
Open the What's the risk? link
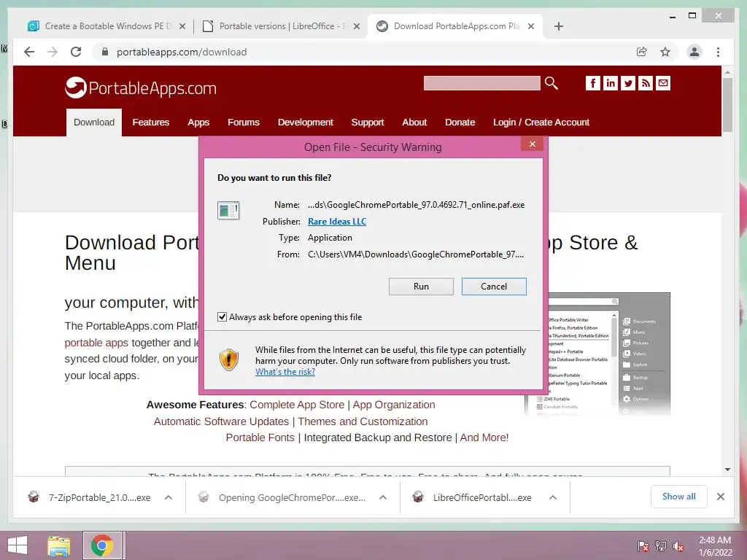(x=285, y=372)
